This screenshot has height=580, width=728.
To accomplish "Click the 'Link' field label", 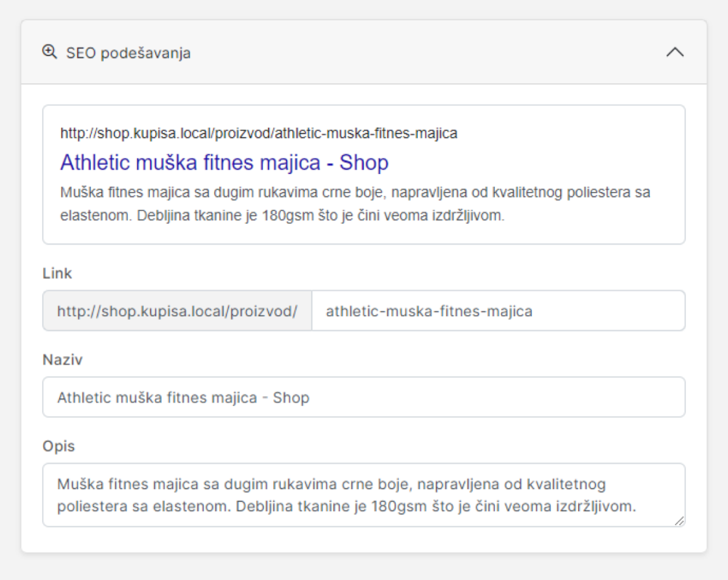I will coord(58,274).
